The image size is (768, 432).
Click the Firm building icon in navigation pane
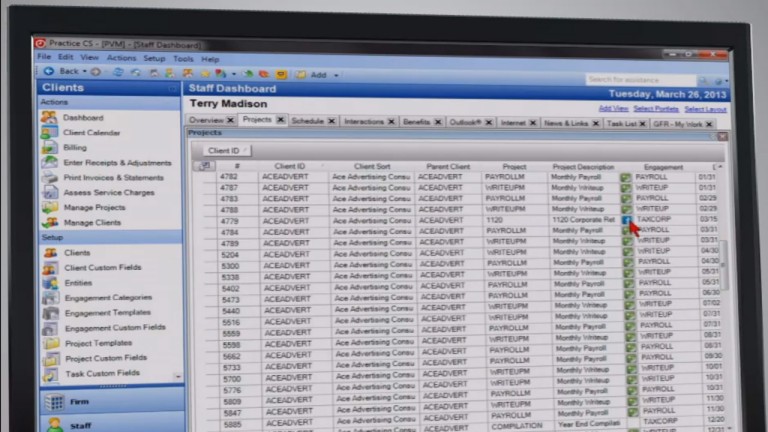pyautogui.click(x=53, y=401)
